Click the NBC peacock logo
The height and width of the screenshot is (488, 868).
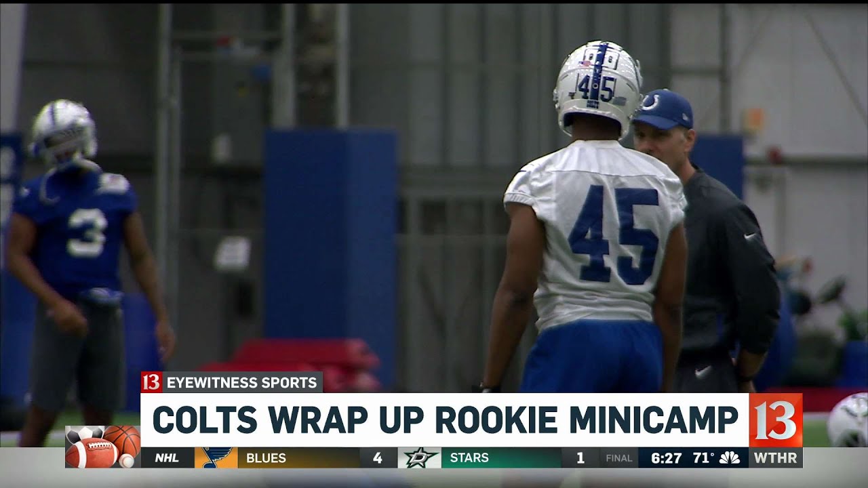730,457
